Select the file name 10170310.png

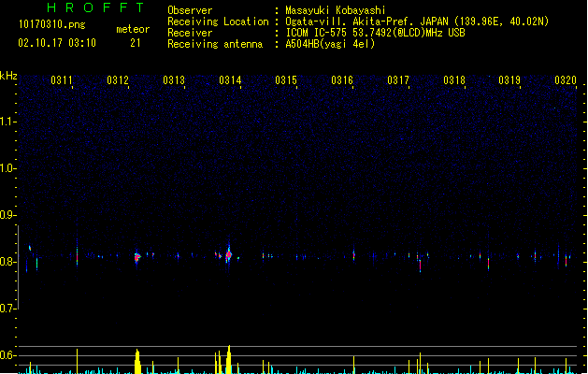click(52, 24)
